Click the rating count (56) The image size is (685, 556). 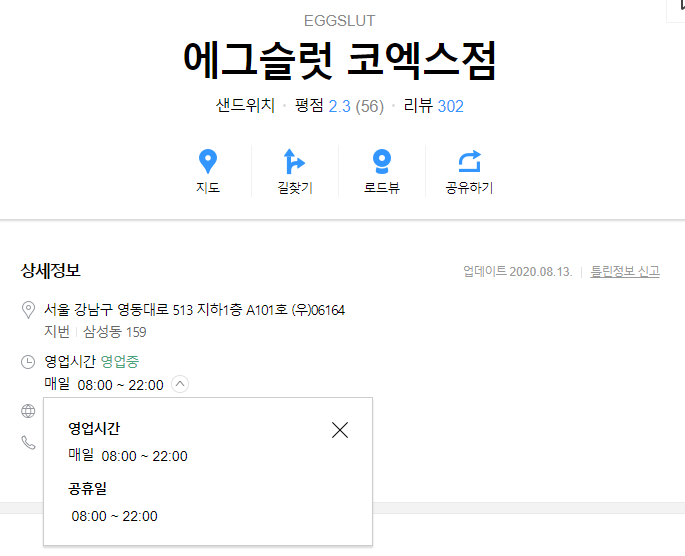370,106
